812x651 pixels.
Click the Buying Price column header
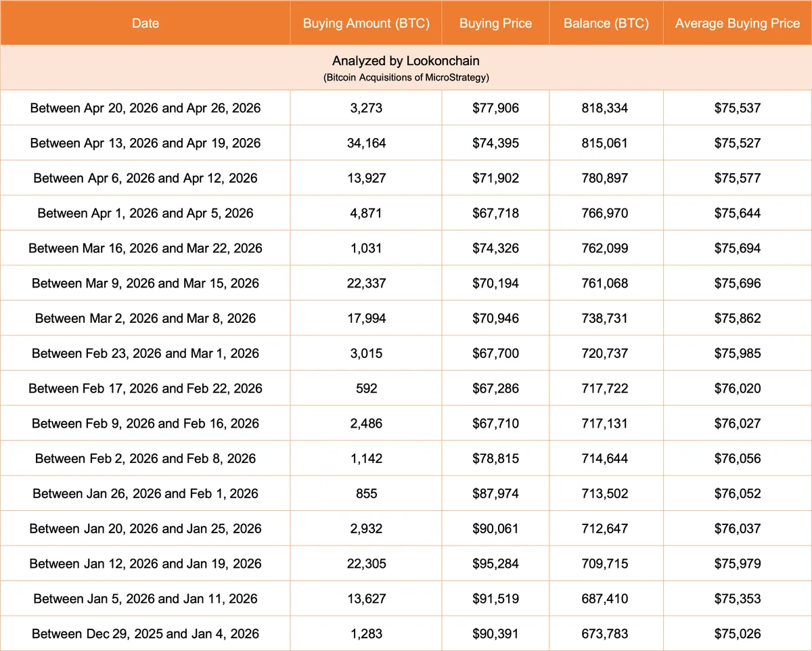(x=495, y=23)
